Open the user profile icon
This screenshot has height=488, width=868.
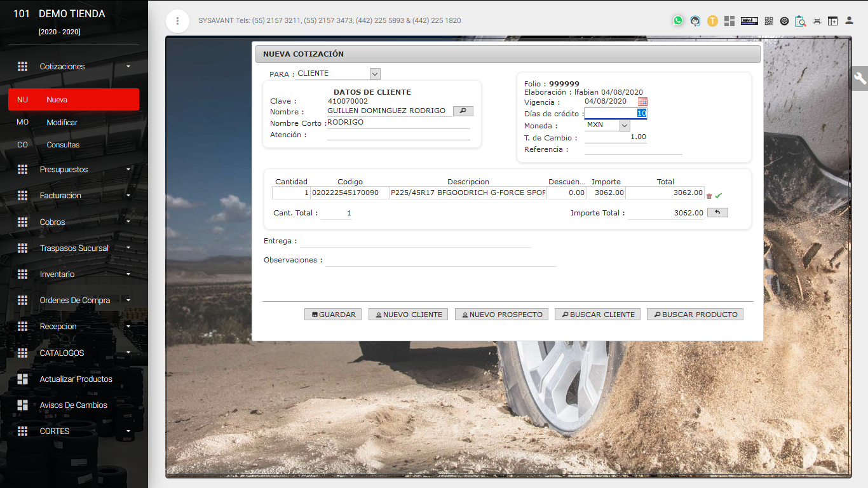pyautogui.click(x=849, y=21)
